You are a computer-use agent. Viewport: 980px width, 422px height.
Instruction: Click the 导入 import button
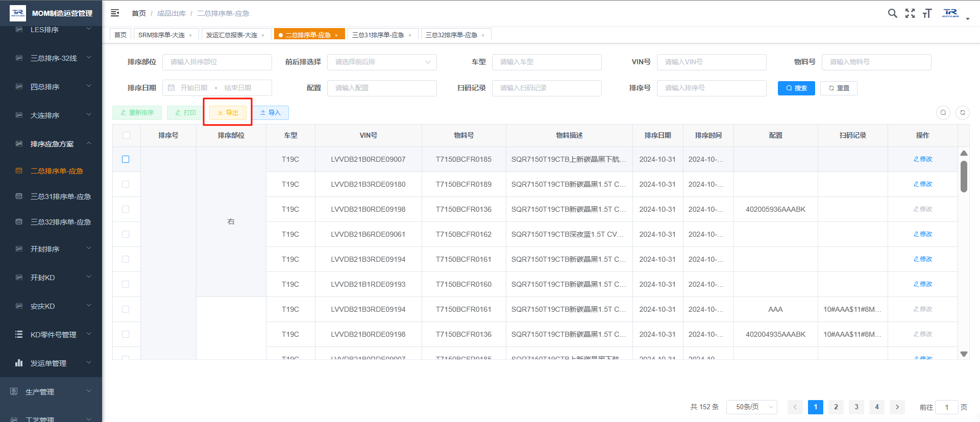pos(271,113)
